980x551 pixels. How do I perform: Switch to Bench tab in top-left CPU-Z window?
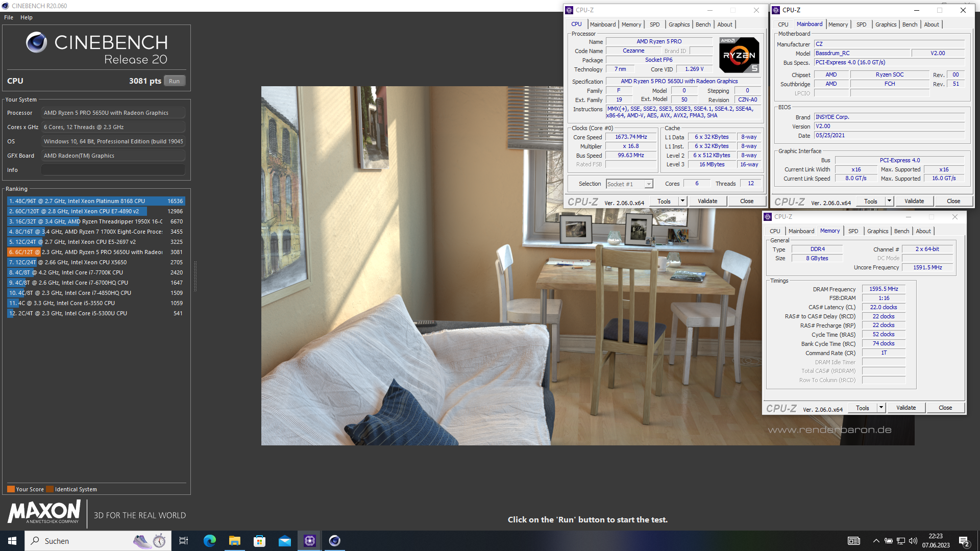coord(703,24)
